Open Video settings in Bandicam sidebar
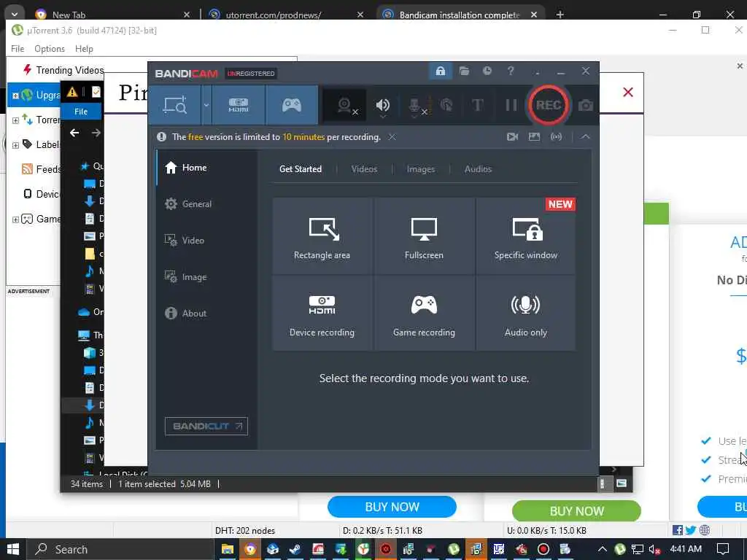The height and width of the screenshot is (560, 747). [206, 241]
